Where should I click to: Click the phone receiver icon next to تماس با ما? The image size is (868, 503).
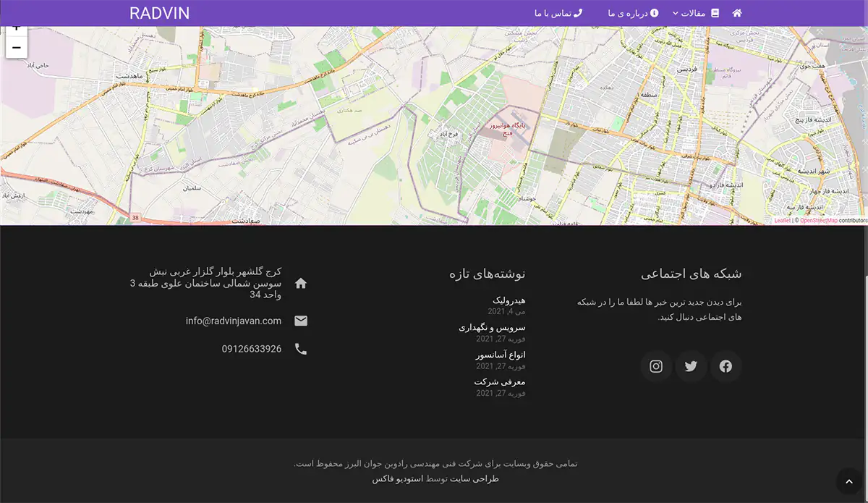point(578,12)
